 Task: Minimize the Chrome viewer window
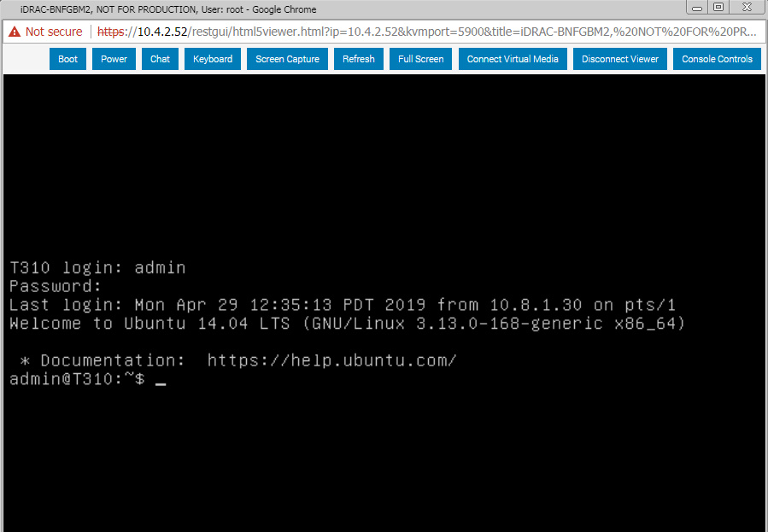click(x=697, y=8)
